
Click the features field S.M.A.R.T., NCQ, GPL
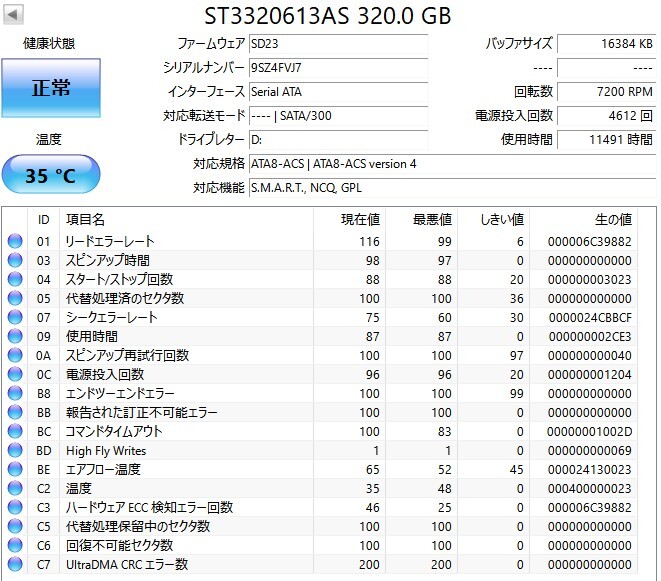(x=453, y=188)
